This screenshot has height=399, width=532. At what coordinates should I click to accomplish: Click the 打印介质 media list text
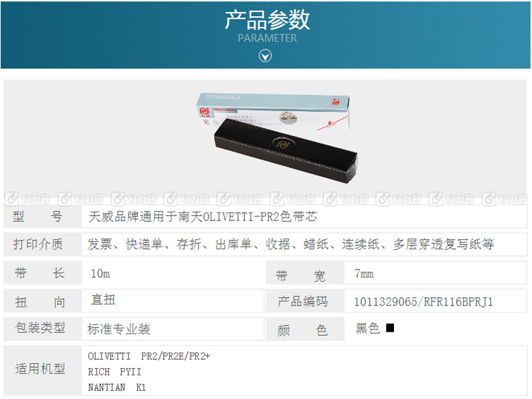tap(290, 244)
